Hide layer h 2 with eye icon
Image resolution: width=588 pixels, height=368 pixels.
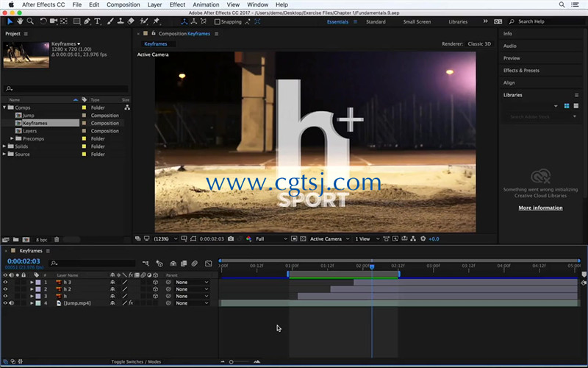pos(5,289)
